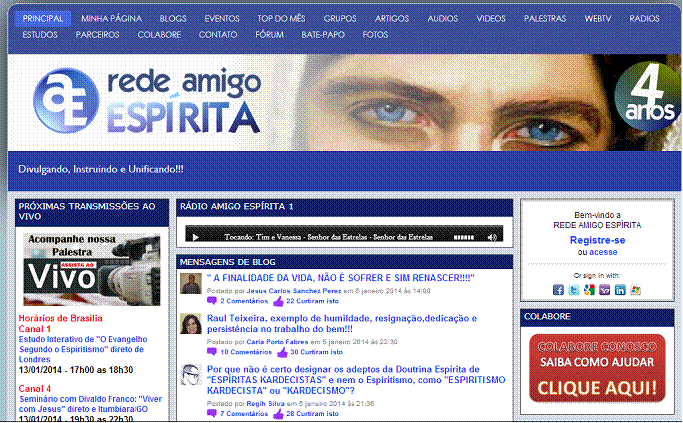Open the PRINCIPAL menu tab
The height and width of the screenshot is (423, 683).
[x=43, y=19]
